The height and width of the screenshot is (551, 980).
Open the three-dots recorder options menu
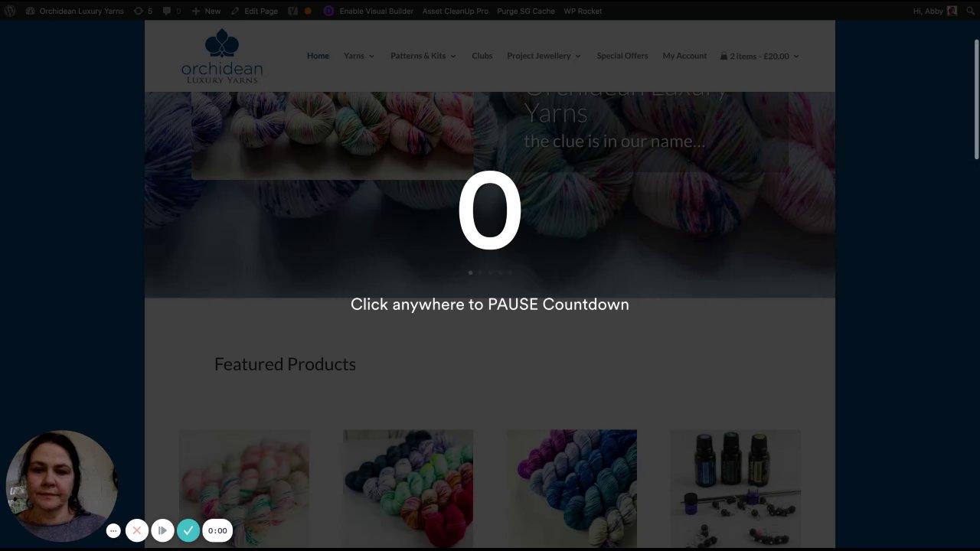113,530
